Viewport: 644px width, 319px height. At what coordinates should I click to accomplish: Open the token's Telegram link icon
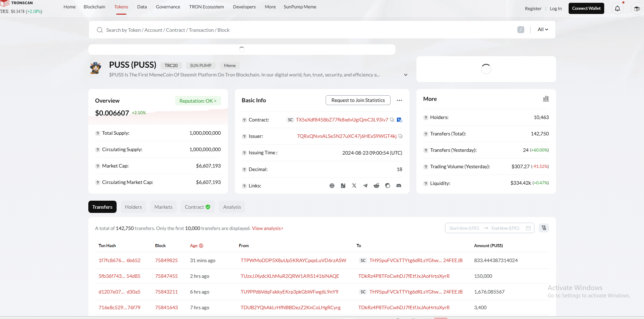365,186
